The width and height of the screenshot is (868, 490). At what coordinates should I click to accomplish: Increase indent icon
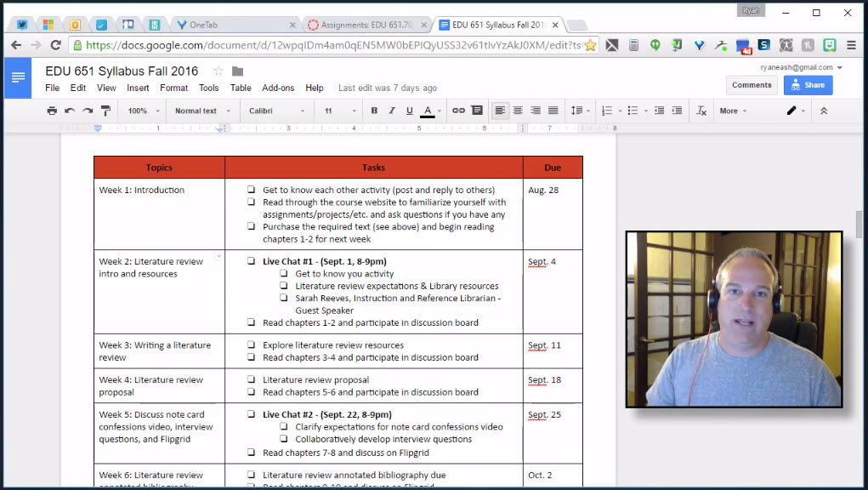click(x=677, y=111)
